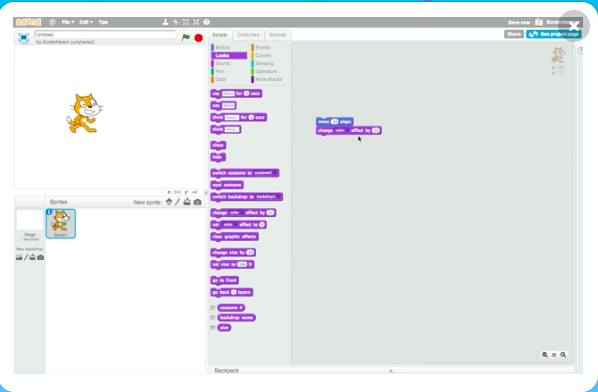Select the Data block category
This screenshot has height=392, width=598.
pyautogui.click(x=228, y=79)
